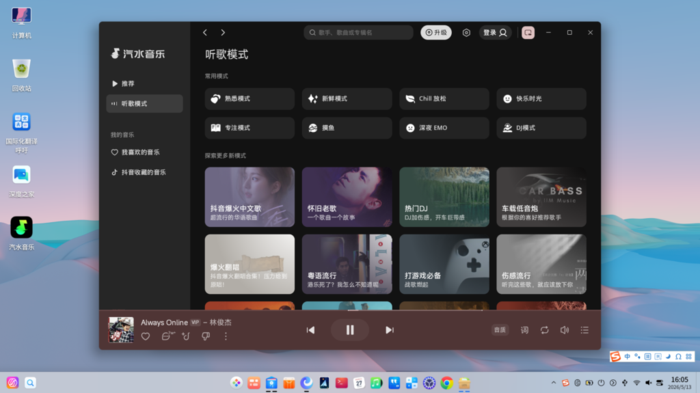Click the Sogou input method S logo

(616, 356)
